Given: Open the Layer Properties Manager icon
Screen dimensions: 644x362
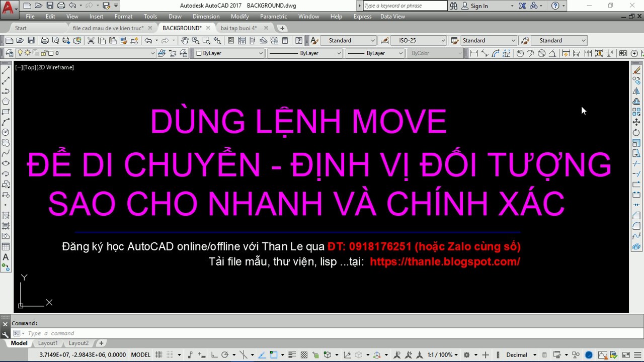Looking at the screenshot, I should point(9,53).
